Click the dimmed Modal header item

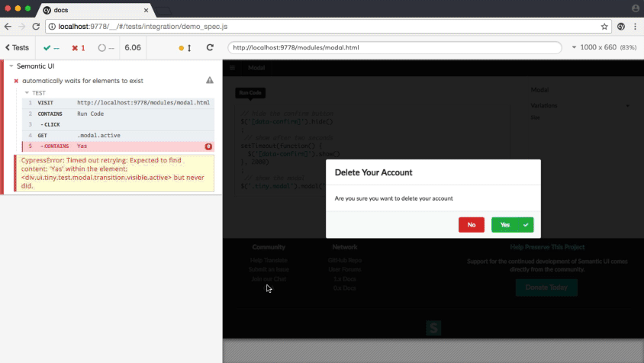tap(256, 68)
